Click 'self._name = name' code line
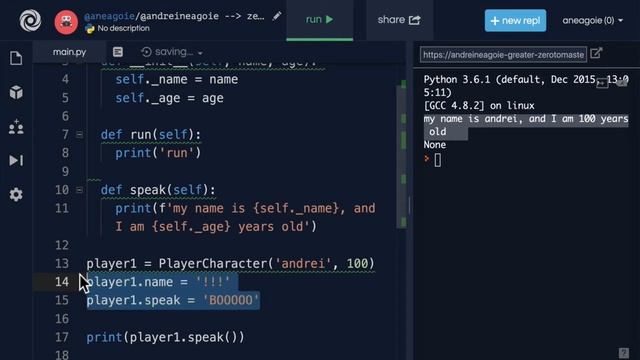 [x=176, y=79]
